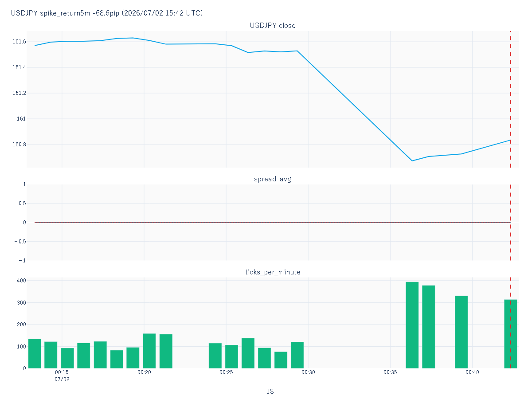532x399 pixels.
Task: Click the 161.6 y-axis label
Action: (19, 42)
